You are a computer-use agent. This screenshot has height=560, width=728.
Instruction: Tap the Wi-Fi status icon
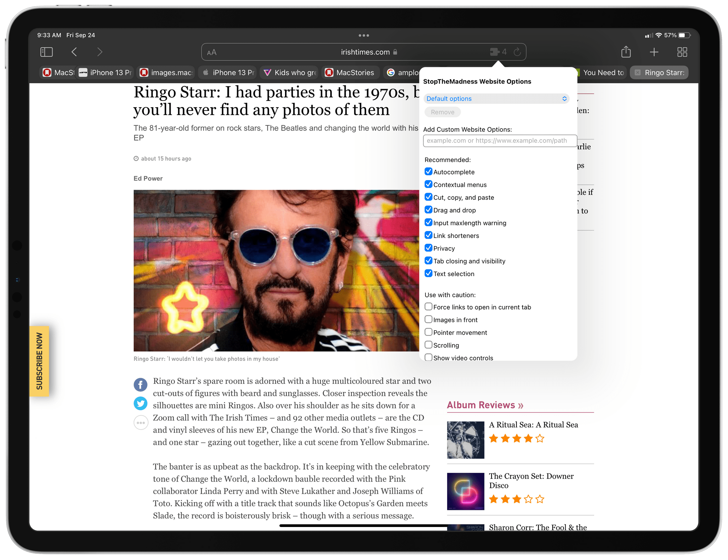click(659, 35)
